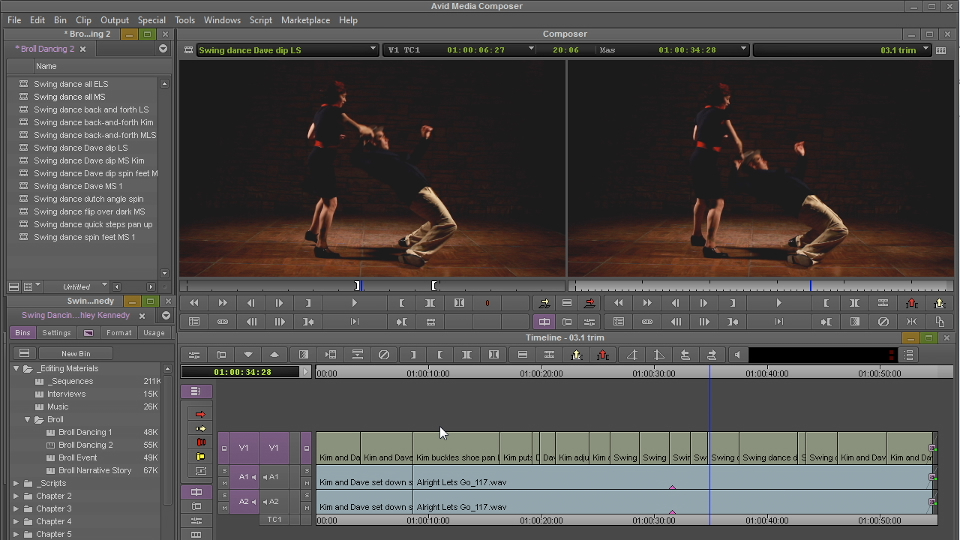The image size is (960, 540).
Task: Toggle the Smart Tool button above segment tools
Action: click(196, 391)
